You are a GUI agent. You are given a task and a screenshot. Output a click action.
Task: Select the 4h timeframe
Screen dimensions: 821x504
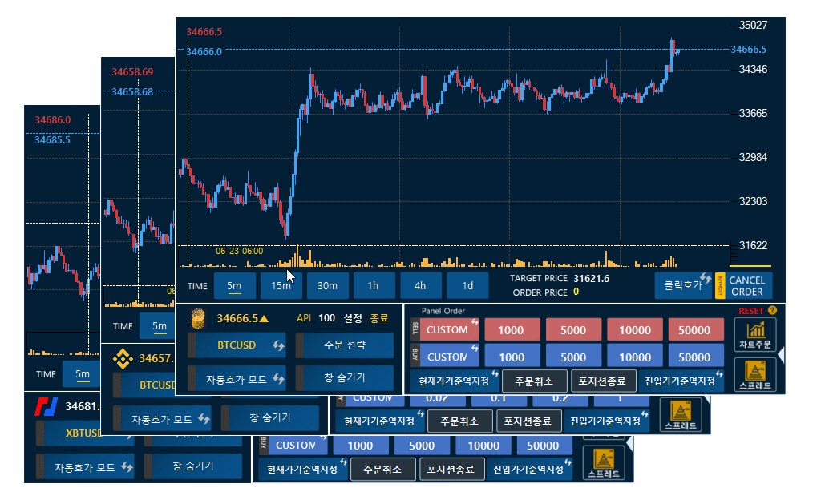[420, 286]
